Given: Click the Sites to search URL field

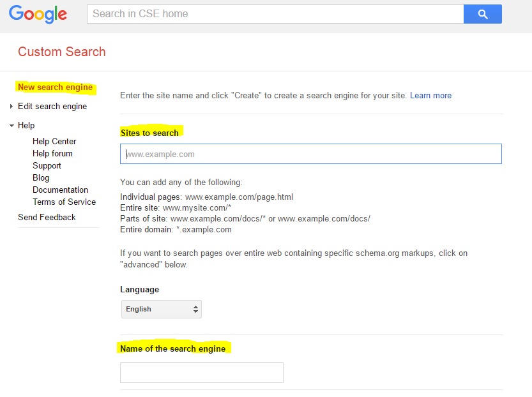Looking at the screenshot, I should [x=311, y=154].
